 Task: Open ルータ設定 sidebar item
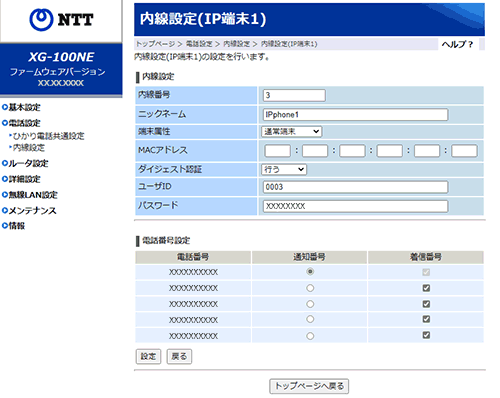[x=25, y=163]
